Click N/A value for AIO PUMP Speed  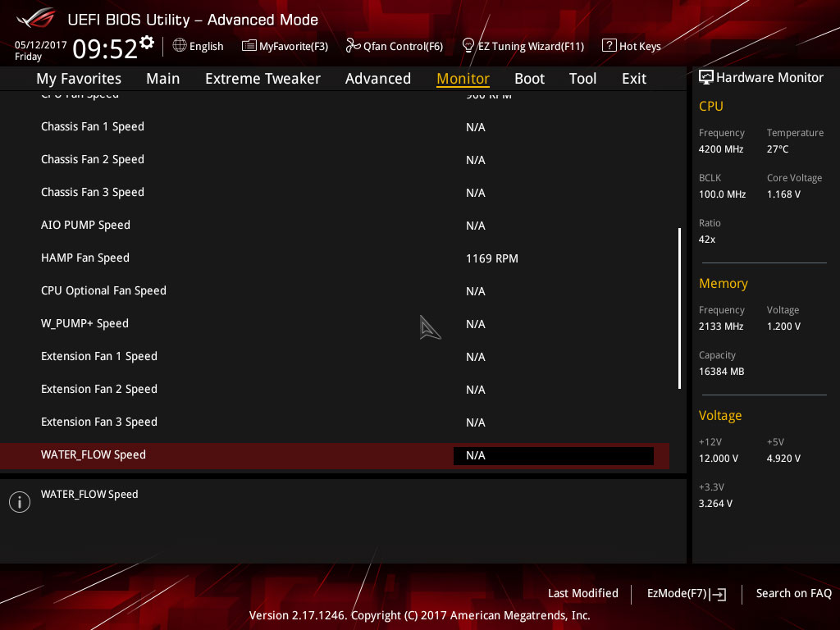tap(476, 226)
